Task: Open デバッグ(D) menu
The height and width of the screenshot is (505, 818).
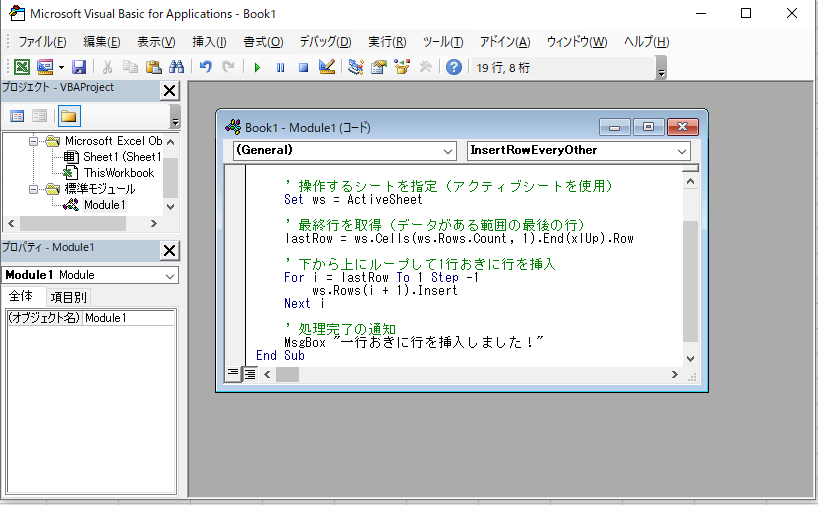Action: pyautogui.click(x=326, y=42)
